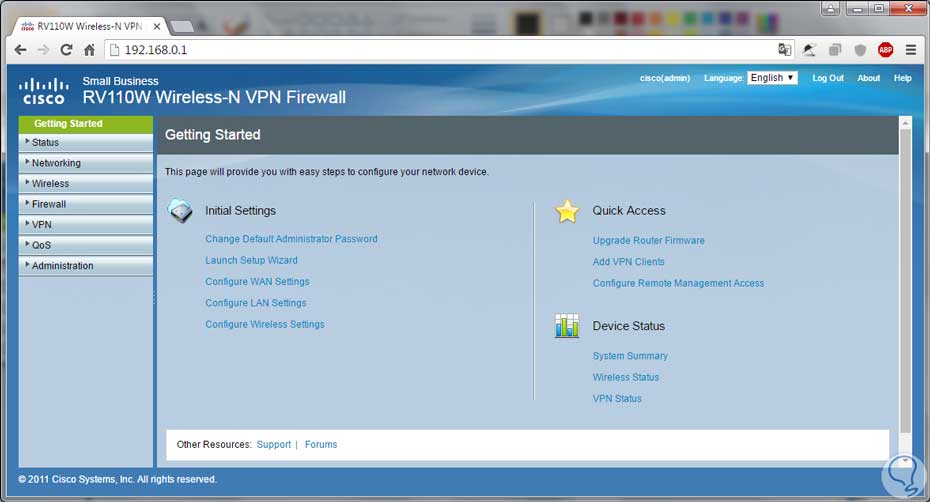Expand the Wireless menu

click(x=85, y=183)
